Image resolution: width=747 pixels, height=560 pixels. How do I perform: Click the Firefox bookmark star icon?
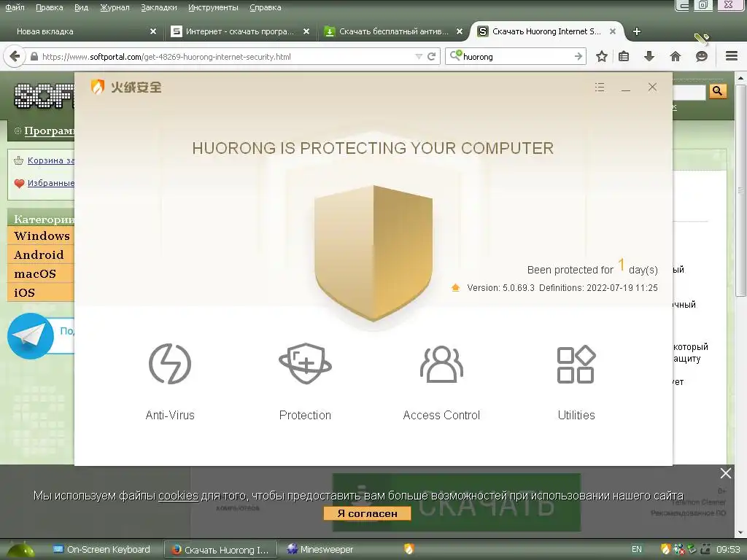point(602,56)
